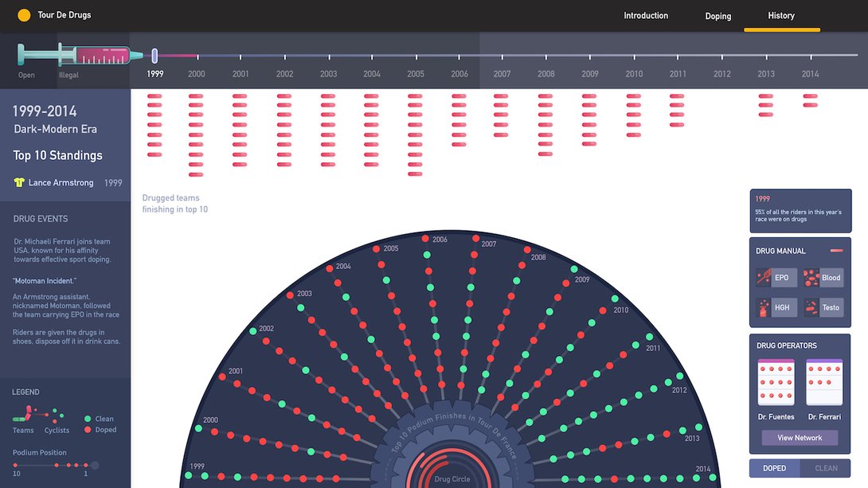
Task: Jump to year 2009 on the timeline
Action: 589,73
